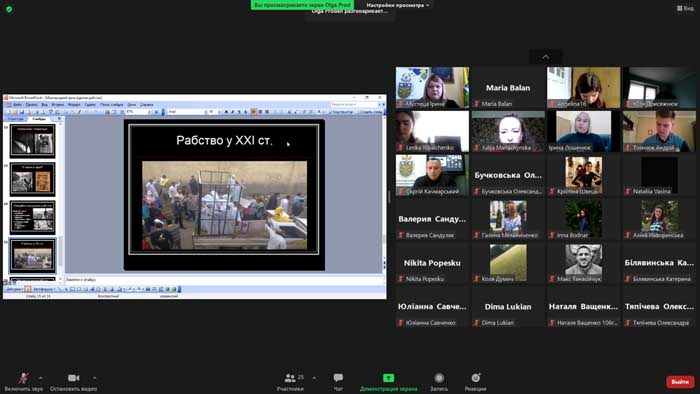The image size is (700, 394).
Task: Click the green screen-viewing notification banner
Action: [x=302, y=5]
